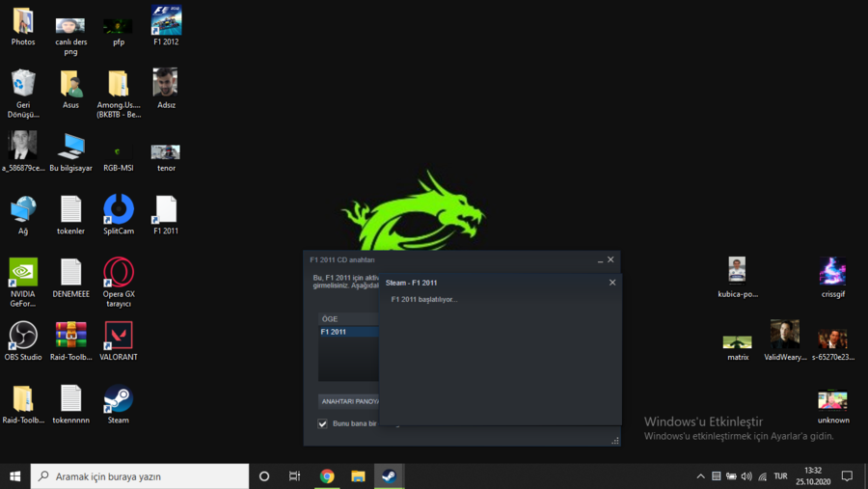868x489 pixels.
Task: Select the unknown image file
Action: (832, 408)
